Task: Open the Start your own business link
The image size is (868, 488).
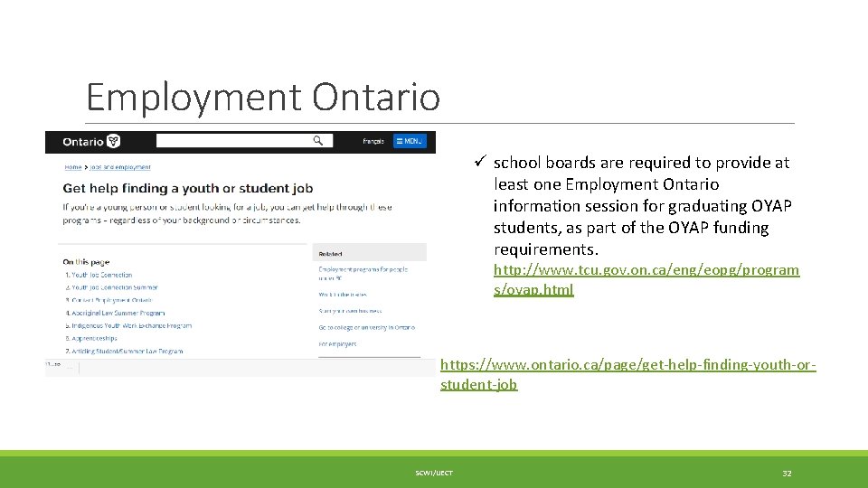Action: coord(350,311)
